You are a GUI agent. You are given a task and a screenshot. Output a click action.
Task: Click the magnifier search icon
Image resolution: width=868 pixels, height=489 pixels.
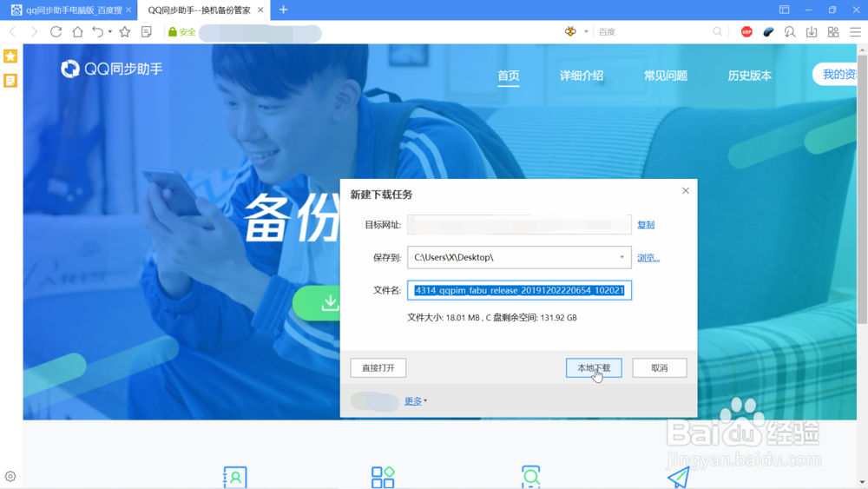(718, 31)
